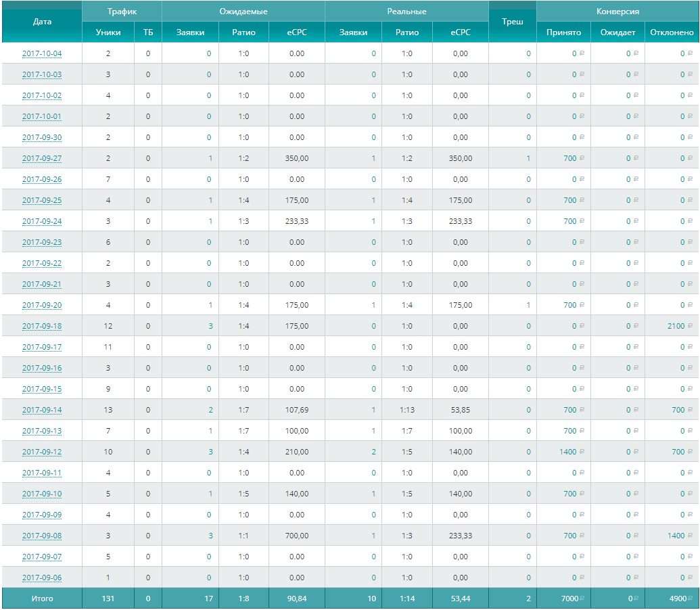This screenshot has height=610, width=700.
Task: Click the total 131 uniques value
Action: tap(108, 599)
